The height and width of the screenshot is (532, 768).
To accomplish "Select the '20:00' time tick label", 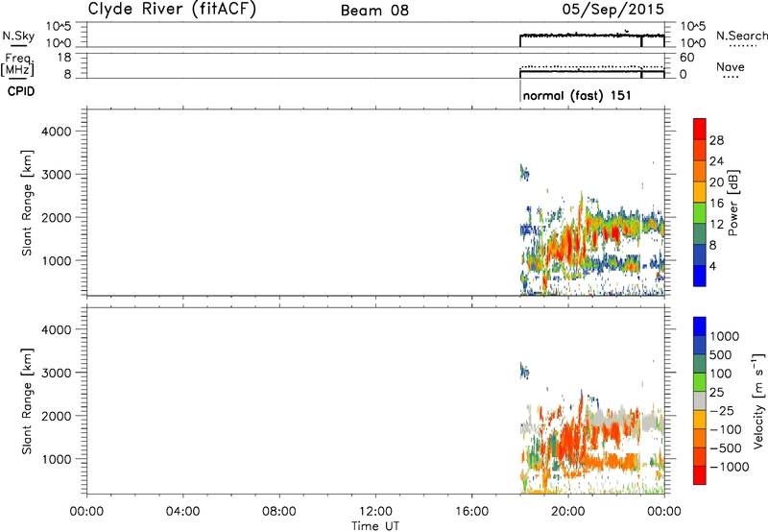I will point(567,512).
